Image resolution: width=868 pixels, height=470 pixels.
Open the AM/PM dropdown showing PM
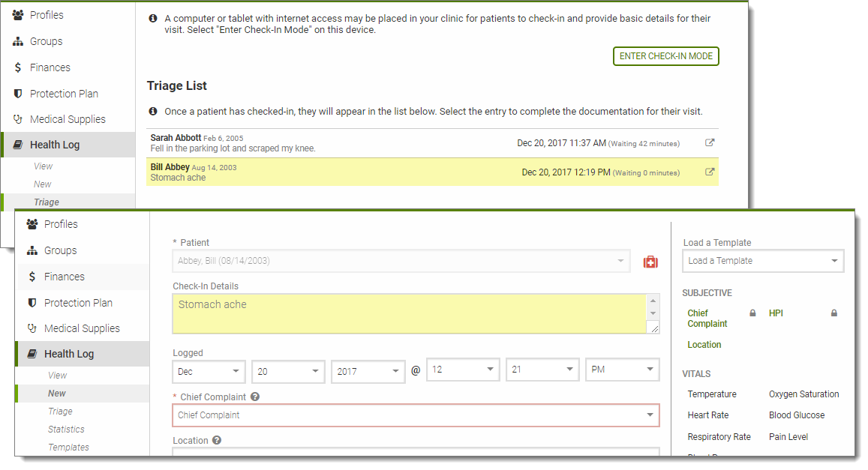[x=622, y=370]
